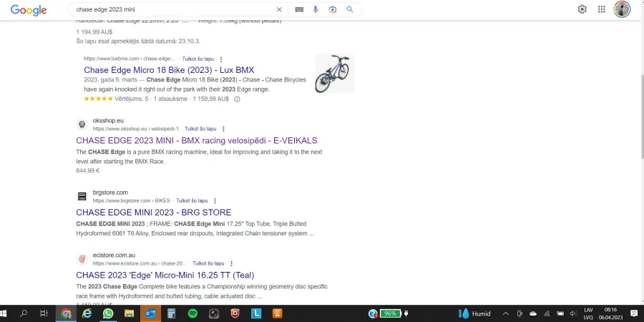Click the page vertical scrollbar thumb
644x322 pixels.
pos(642,117)
